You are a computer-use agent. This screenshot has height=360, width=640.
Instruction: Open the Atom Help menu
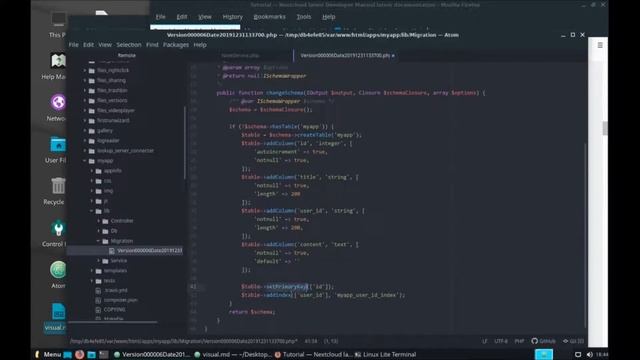tap(200, 45)
